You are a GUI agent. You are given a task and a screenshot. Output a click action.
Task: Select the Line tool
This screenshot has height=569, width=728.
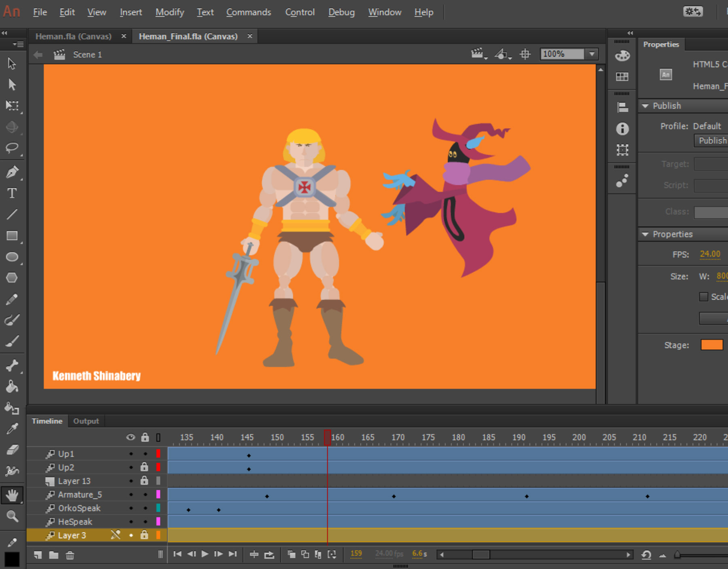[12, 215]
